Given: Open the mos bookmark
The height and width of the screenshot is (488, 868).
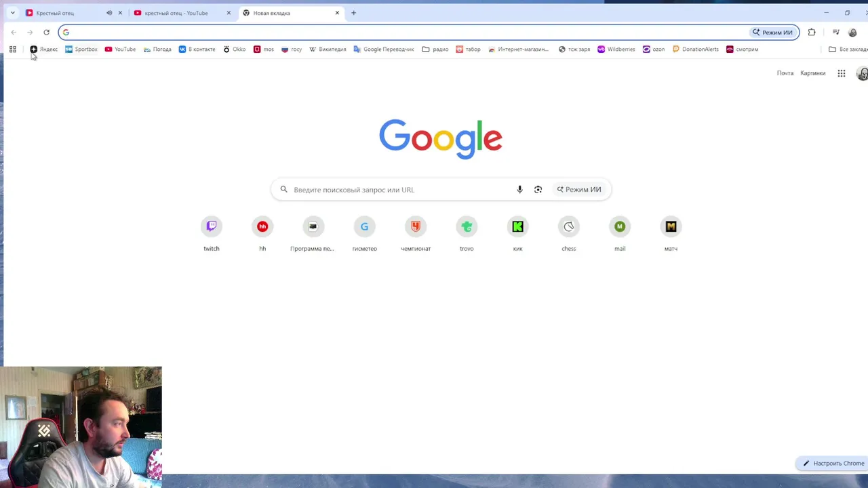Looking at the screenshot, I should pos(264,49).
